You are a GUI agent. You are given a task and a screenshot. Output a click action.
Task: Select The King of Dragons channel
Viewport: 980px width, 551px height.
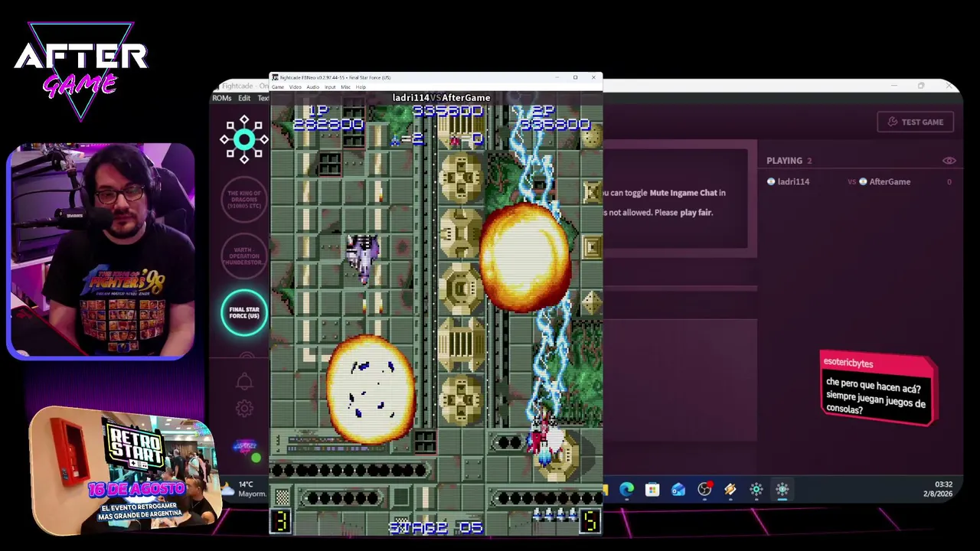[244, 199]
